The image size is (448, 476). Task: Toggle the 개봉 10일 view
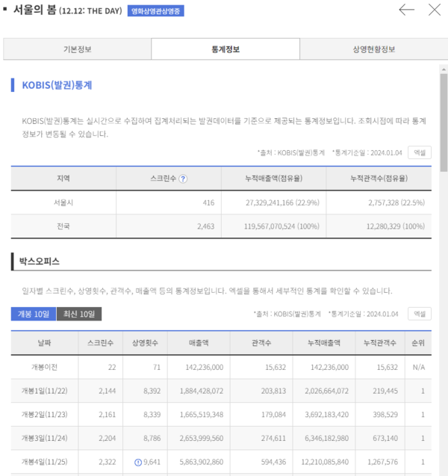point(32,314)
